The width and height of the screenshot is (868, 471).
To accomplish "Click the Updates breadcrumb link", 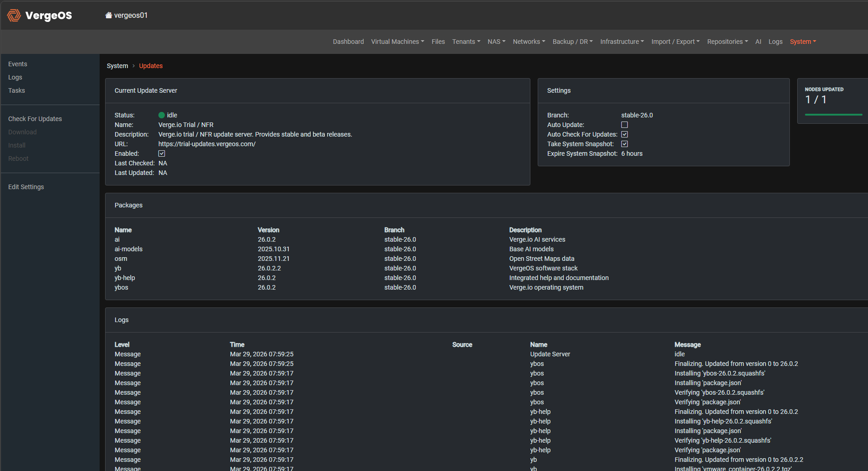I will 151,66.
